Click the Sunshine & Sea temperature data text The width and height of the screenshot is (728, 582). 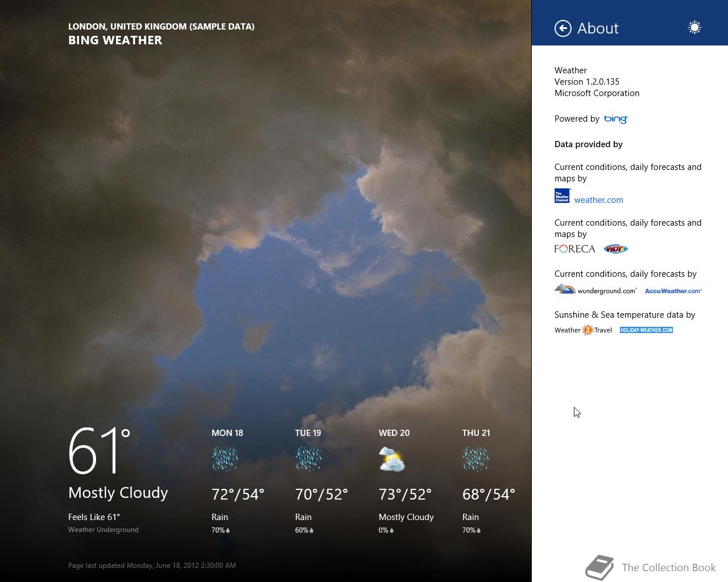[x=624, y=315]
